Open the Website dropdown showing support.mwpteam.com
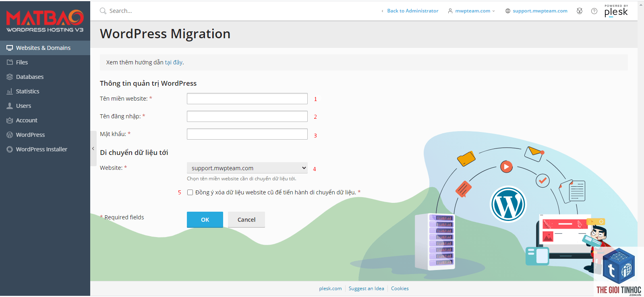 coord(247,168)
